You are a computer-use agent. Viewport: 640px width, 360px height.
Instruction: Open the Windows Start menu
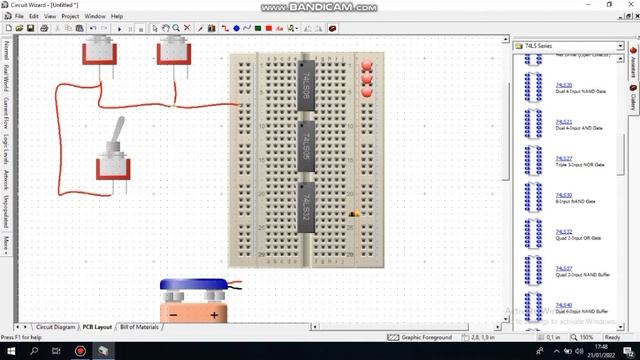11,351
